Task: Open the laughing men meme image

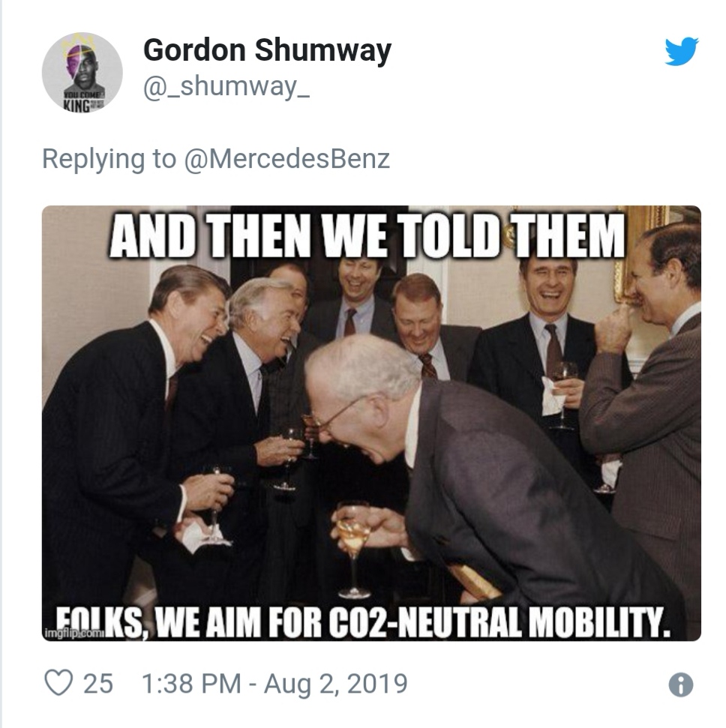Action: 371,423
